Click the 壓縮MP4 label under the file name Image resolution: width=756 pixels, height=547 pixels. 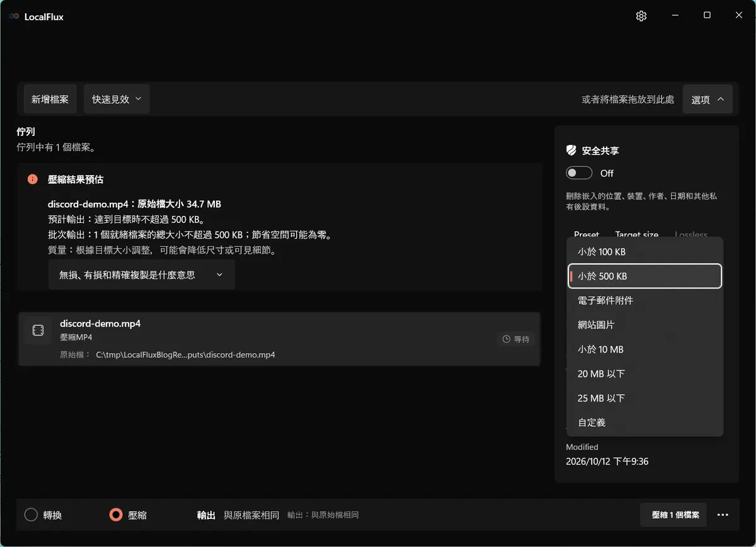point(76,337)
